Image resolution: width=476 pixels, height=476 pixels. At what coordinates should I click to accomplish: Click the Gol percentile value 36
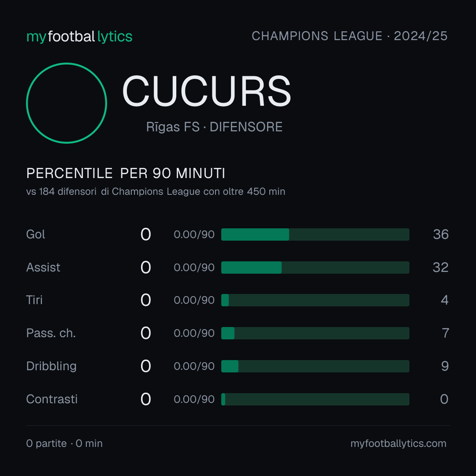click(441, 234)
